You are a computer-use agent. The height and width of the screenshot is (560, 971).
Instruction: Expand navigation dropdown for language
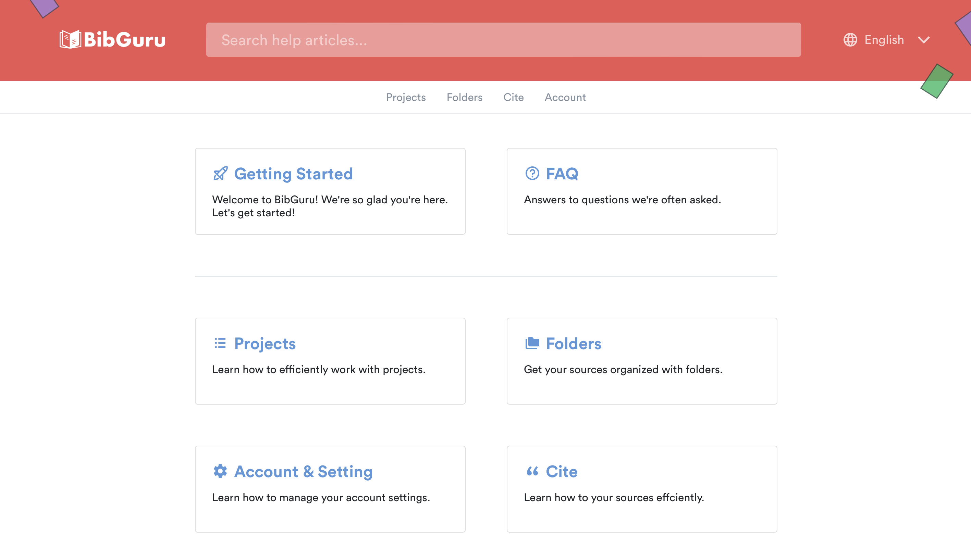point(924,40)
